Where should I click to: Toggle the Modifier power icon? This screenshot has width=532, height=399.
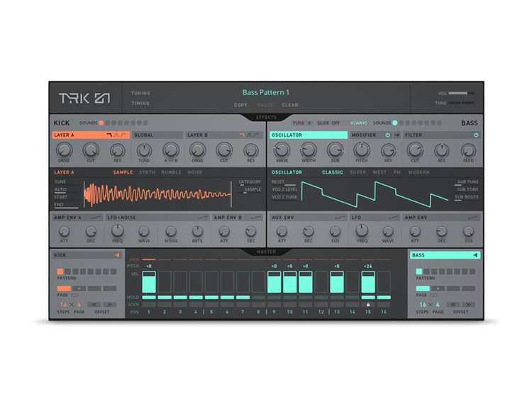point(387,135)
